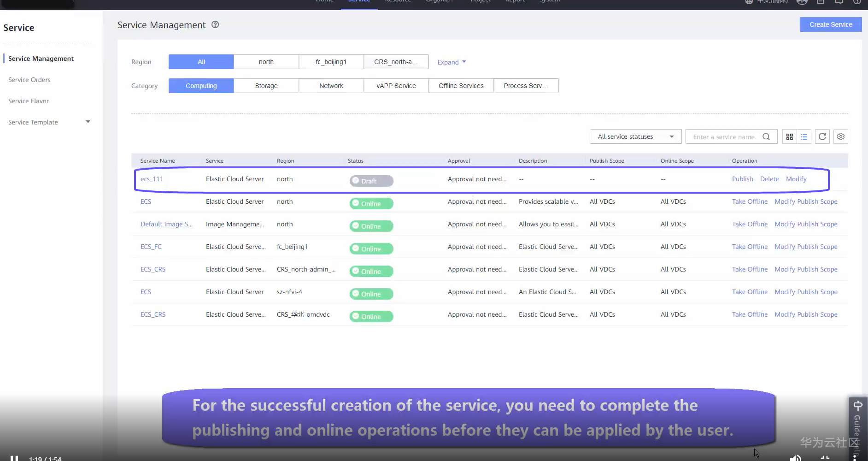Image resolution: width=868 pixels, height=461 pixels.
Task: Filter by CRS_north-a... region
Action: click(396, 62)
